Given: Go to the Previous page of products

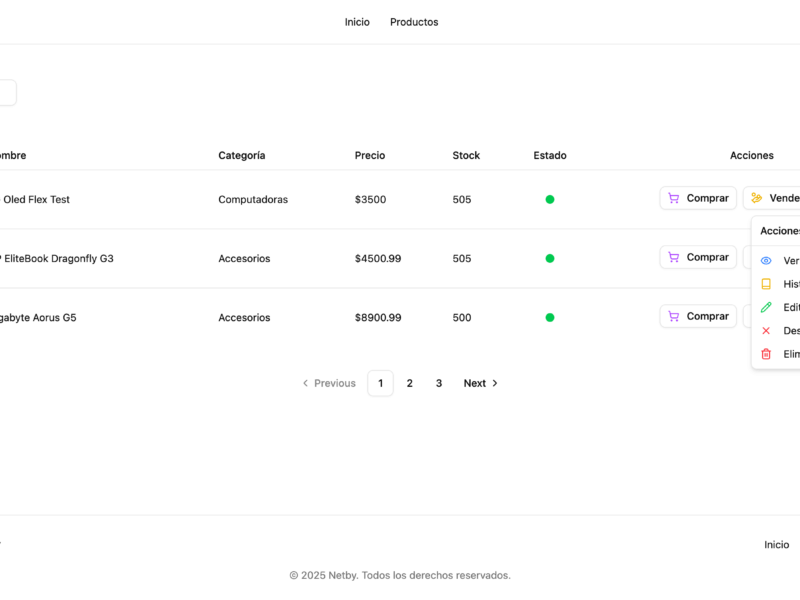Looking at the screenshot, I should click(329, 383).
